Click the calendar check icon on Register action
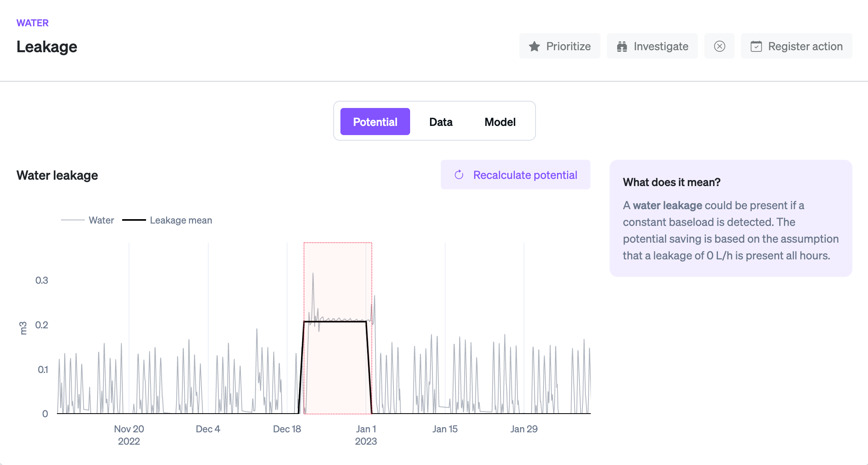Image resolution: width=868 pixels, height=465 pixels. 756,47
